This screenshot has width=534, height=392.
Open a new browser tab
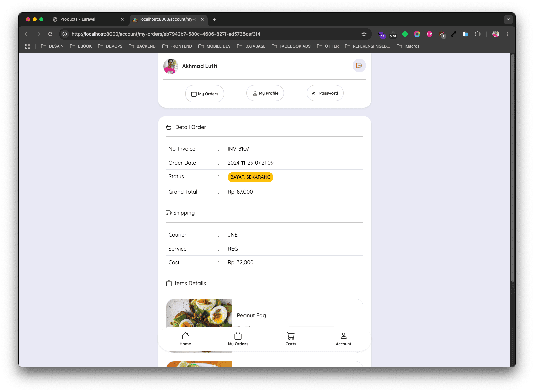coord(214,19)
